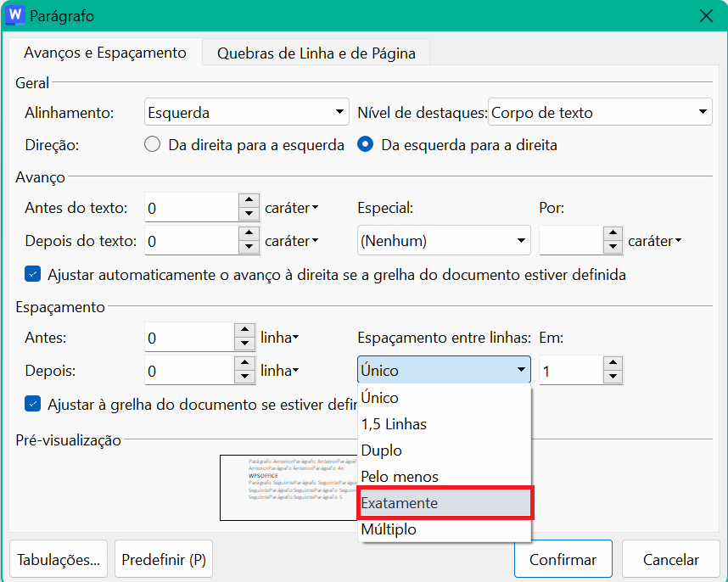Select "Da direita para a esquerda" direction

click(x=152, y=144)
